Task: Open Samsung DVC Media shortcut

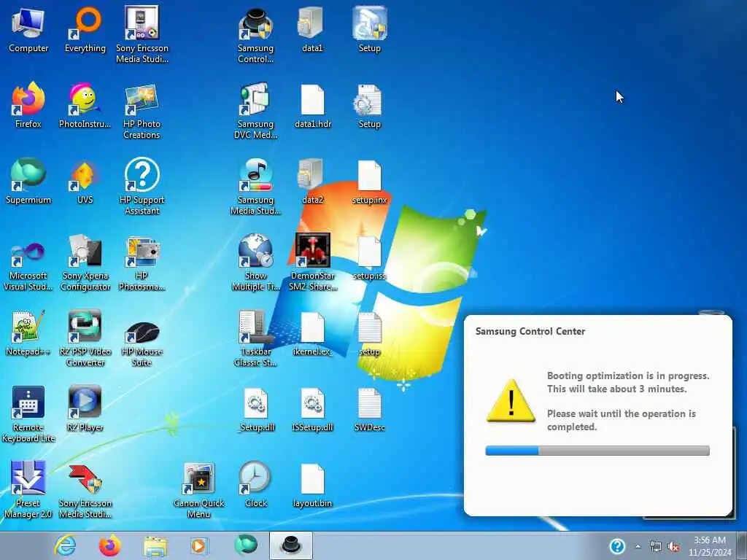Action: (x=255, y=111)
